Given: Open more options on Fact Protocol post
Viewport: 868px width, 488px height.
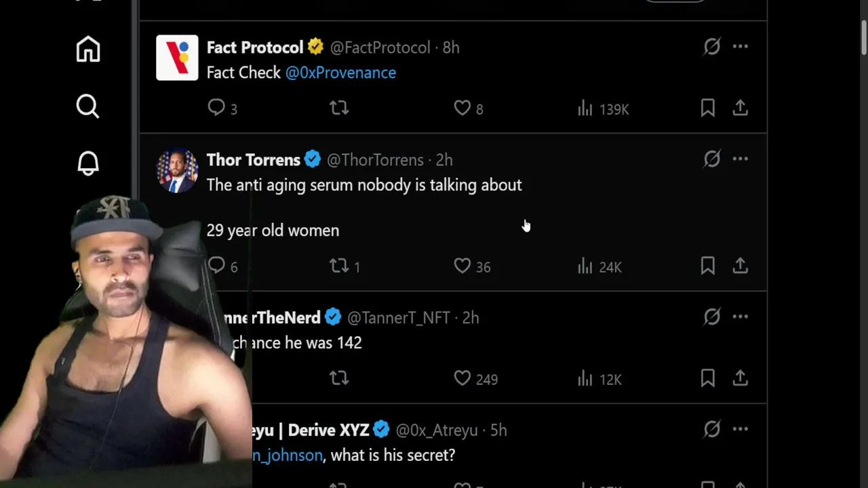Looking at the screenshot, I should pyautogui.click(x=740, y=47).
